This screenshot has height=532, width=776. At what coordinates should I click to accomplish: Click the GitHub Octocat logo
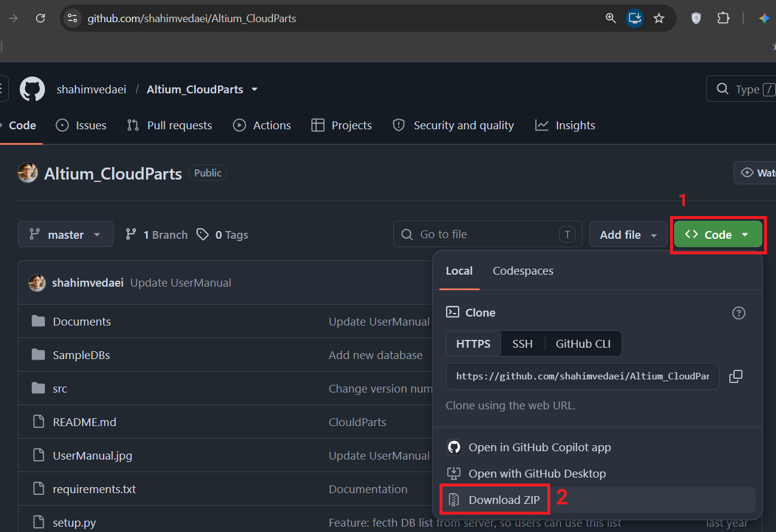click(32, 89)
